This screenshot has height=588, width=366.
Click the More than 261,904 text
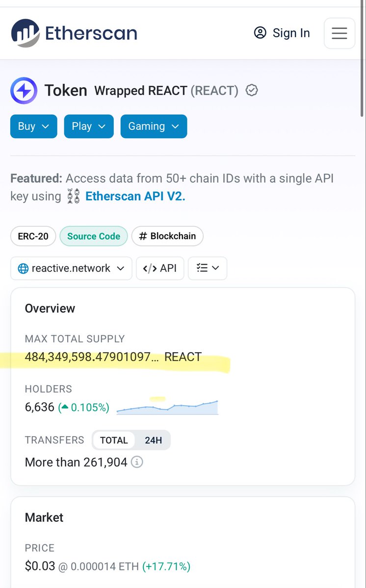click(76, 462)
